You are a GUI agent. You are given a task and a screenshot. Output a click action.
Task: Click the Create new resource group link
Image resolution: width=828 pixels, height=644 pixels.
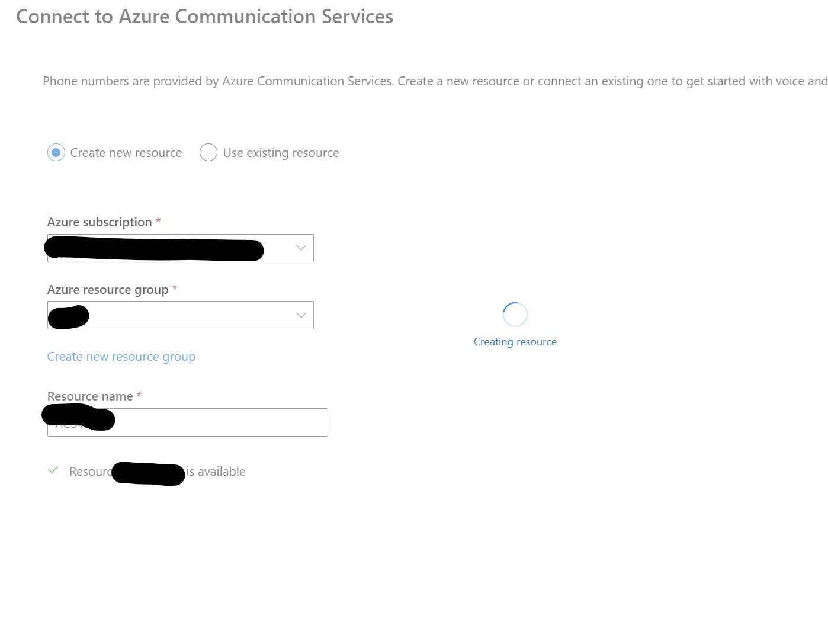[x=121, y=357]
